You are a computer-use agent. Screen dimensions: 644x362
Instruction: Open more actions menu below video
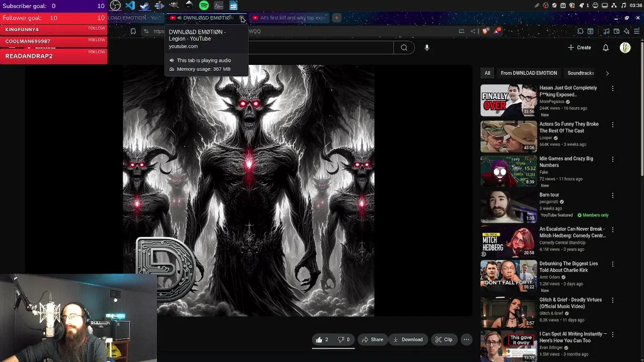pos(466,339)
